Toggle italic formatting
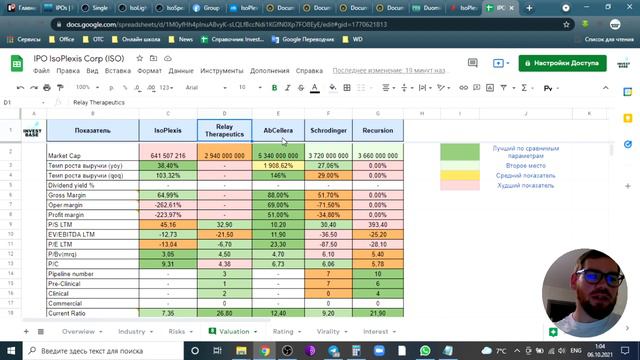This screenshot has height=360, width=640. [x=287, y=88]
